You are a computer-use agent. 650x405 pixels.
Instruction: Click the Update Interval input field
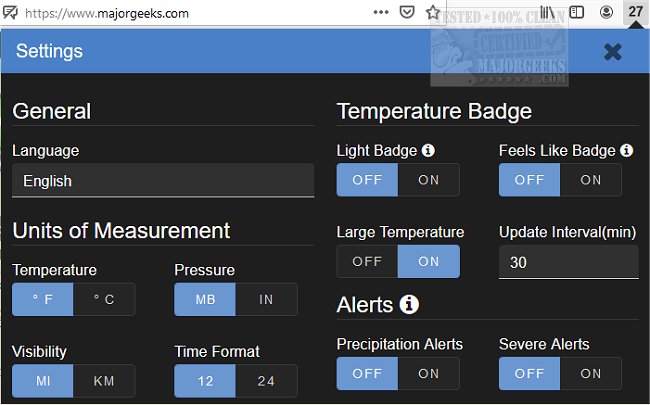[x=568, y=262]
